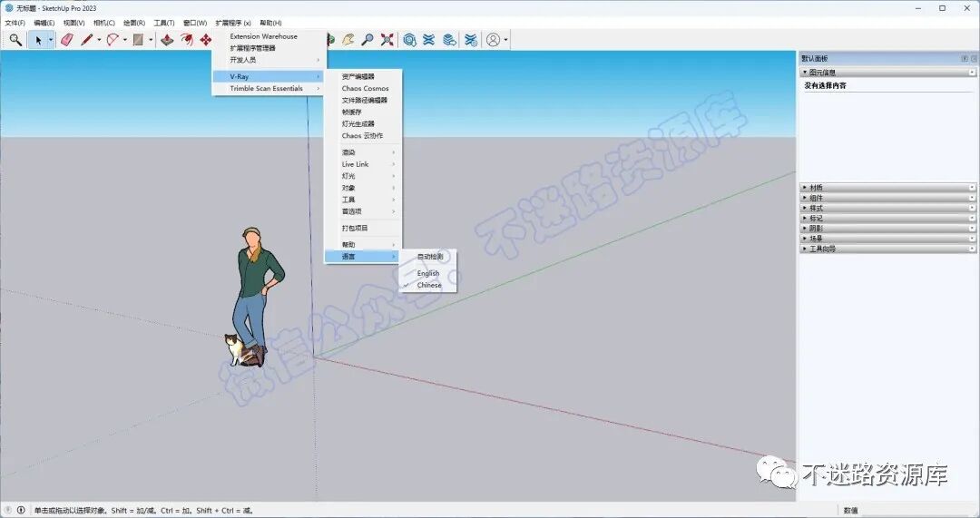Click the Pan hand tool
Image resolution: width=980 pixels, height=518 pixels.
[348, 40]
